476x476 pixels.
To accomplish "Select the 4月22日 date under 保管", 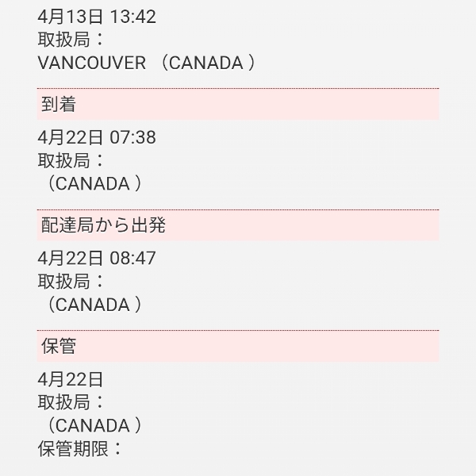I will click(71, 378).
